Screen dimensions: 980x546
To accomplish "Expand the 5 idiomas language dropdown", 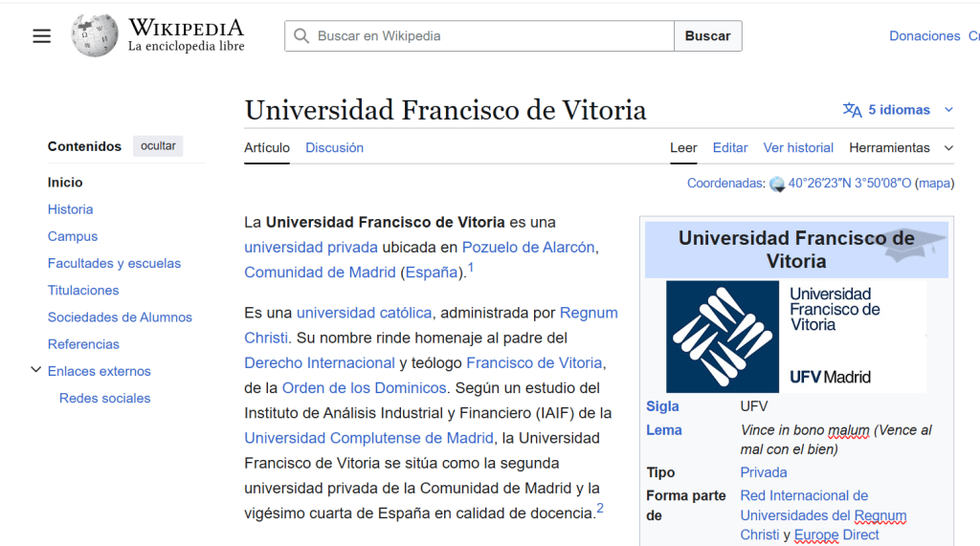I will click(x=898, y=110).
